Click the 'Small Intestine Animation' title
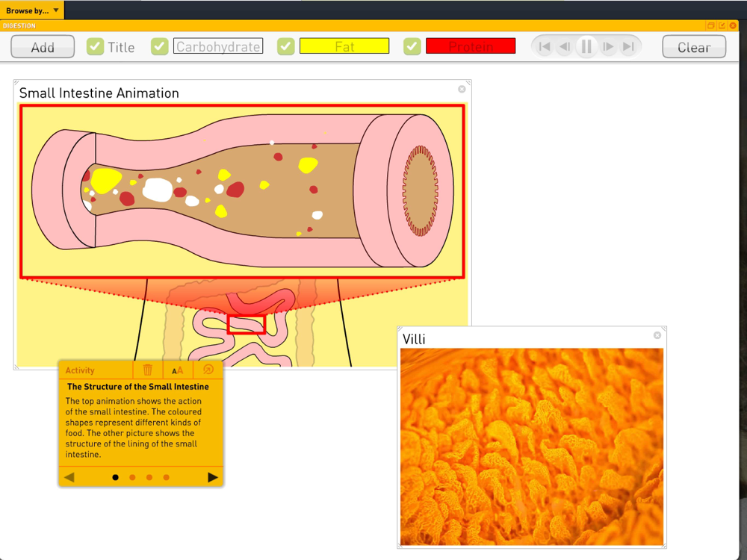Screen dimensions: 747x560 (99, 93)
